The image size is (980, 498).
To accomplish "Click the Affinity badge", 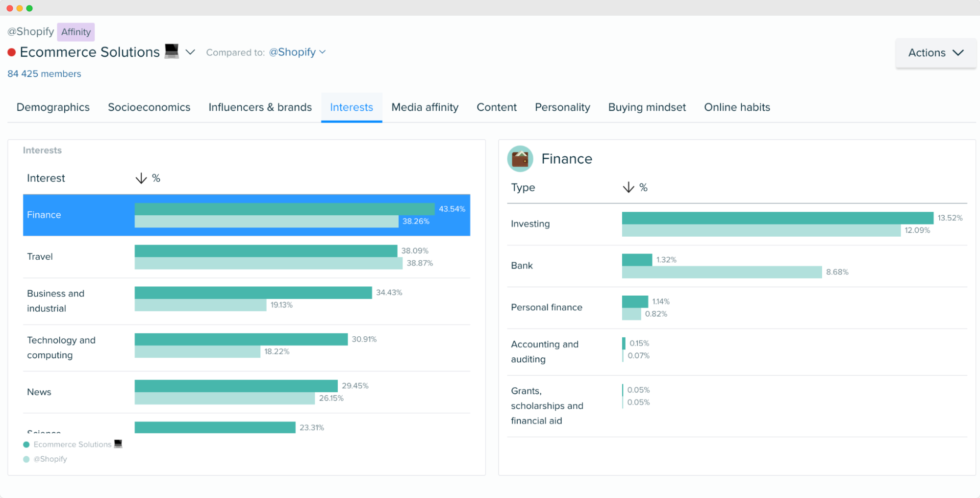I will click(x=76, y=32).
